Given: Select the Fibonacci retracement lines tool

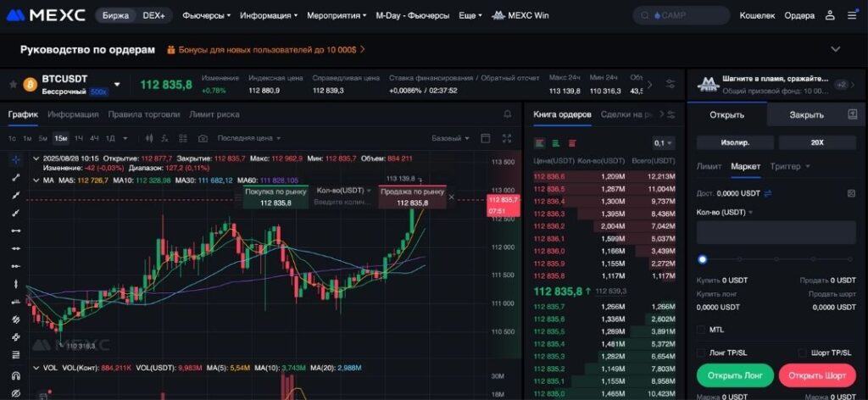Looking at the screenshot, I should tap(16, 354).
